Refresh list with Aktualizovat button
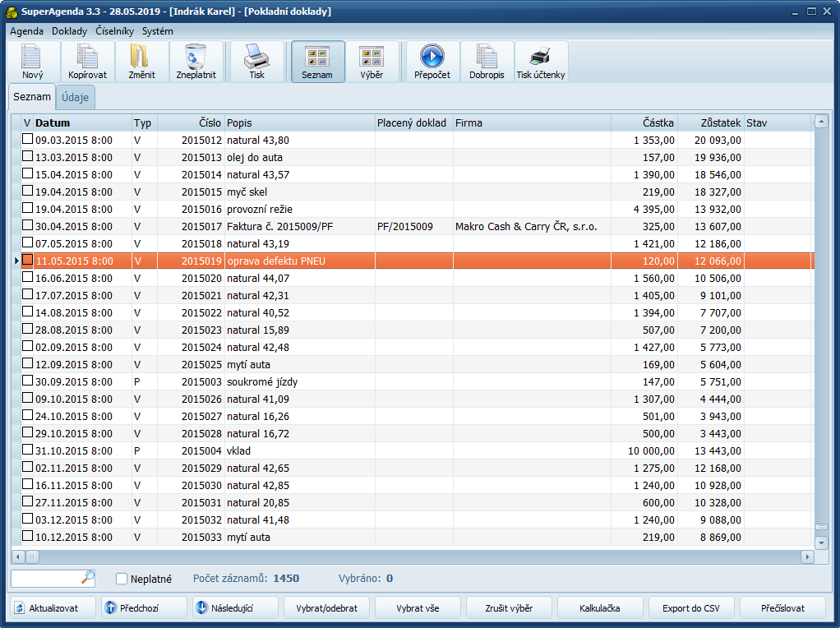The image size is (840, 628). coord(53,607)
